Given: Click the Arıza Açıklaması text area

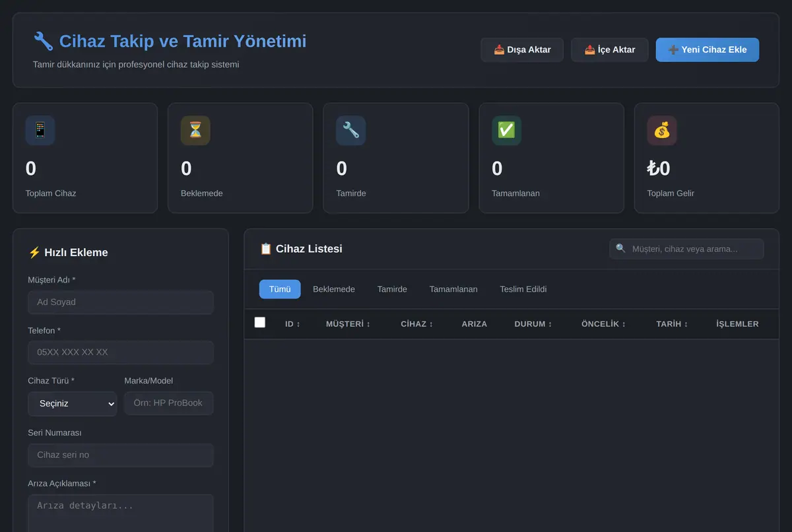Looking at the screenshot, I should (x=121, y=514).
